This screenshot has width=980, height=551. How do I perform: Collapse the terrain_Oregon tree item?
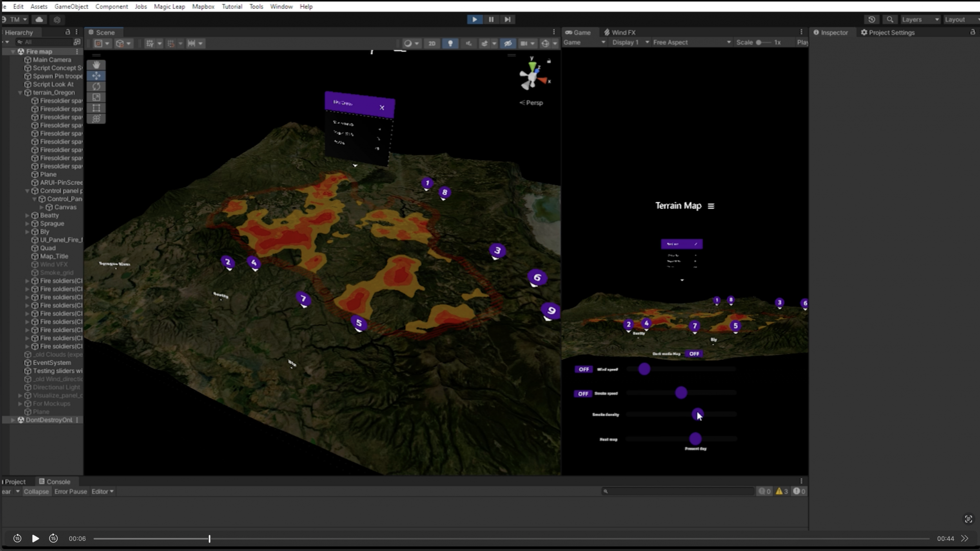(x=20, y=93)
